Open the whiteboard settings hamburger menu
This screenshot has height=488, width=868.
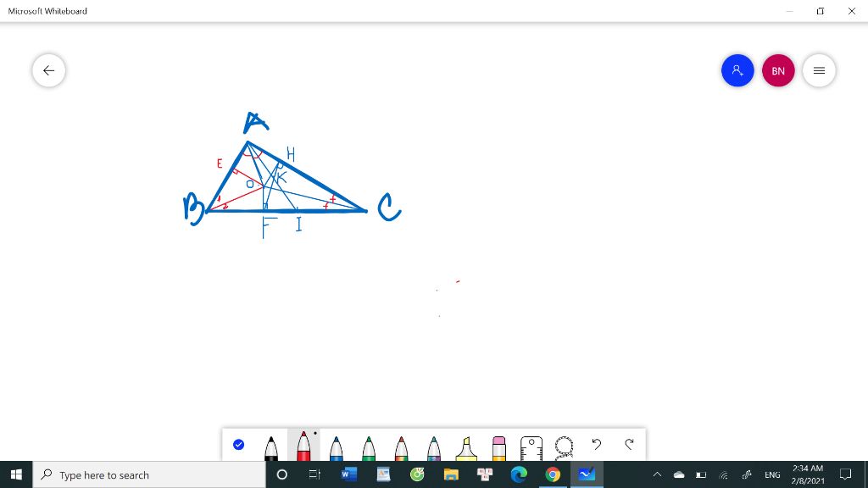[x=819, y=70]
